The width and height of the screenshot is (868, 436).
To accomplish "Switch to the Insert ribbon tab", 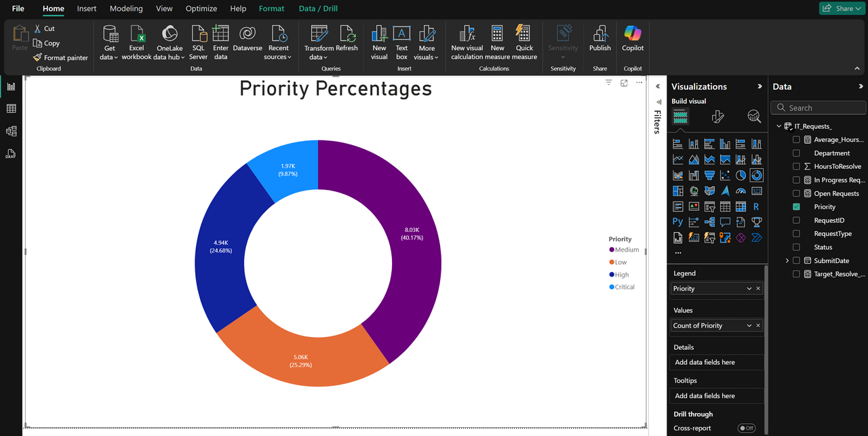I will click(x=87, y=9).
